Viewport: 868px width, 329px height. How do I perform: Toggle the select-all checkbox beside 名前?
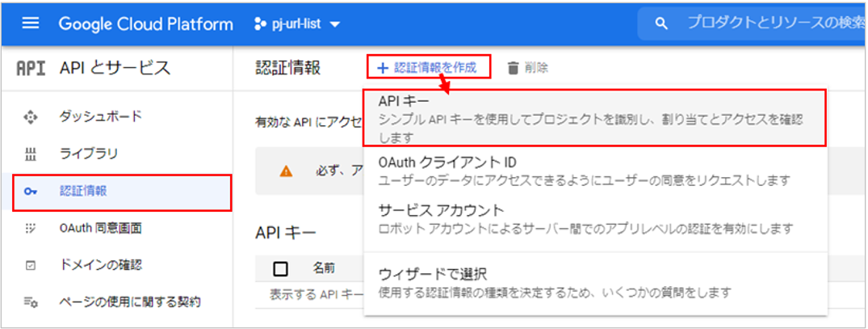coord(281,268)
